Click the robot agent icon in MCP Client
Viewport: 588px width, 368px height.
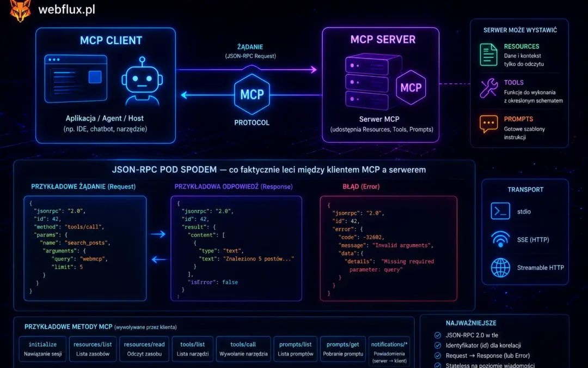pos(142,81)
